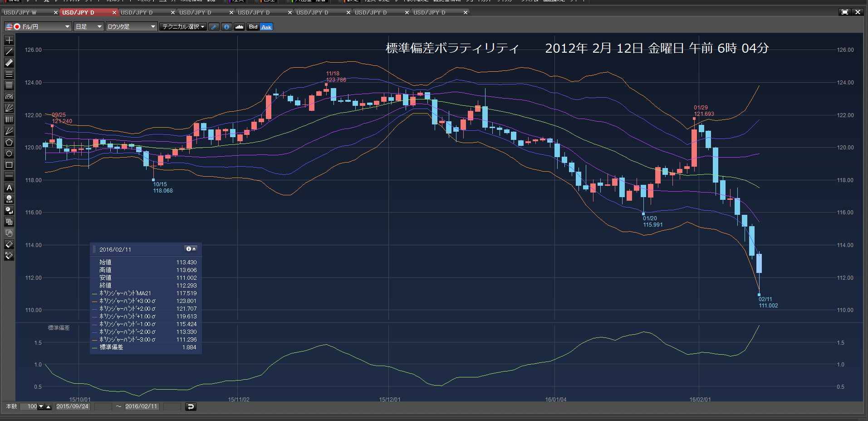The width and height of the screenshot is (868, 421).
Task: Click empty time field after 2015/09/24
Action: click(103, 406)
